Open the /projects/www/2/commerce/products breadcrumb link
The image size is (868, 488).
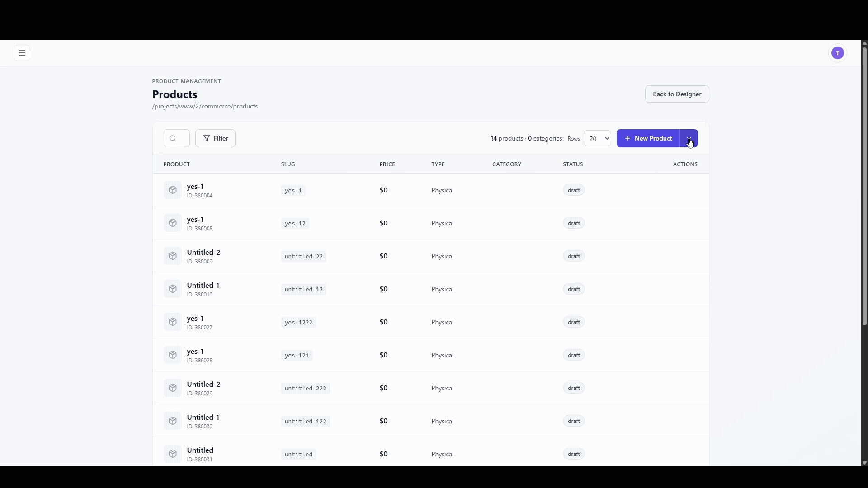[x=204, y=106]
